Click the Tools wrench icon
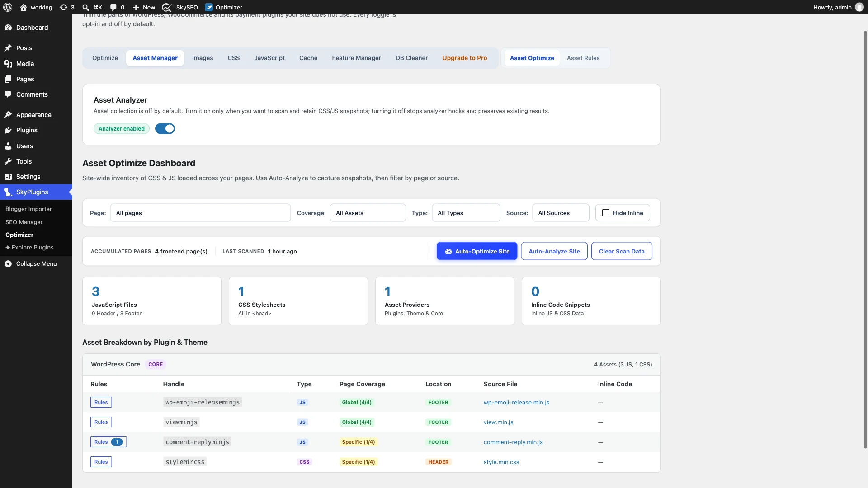 pos(8,161)
